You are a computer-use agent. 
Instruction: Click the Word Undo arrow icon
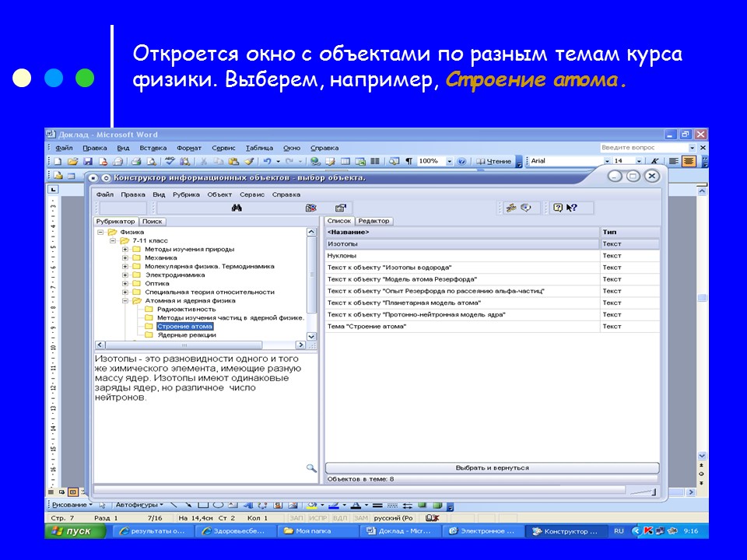click(268, 161)
